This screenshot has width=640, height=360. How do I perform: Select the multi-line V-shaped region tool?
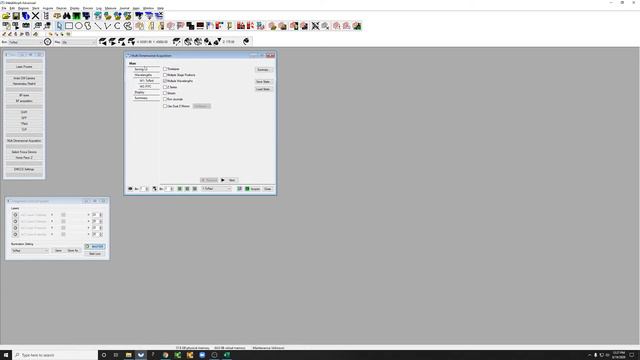pyautogui.click(x=107, y=26)
